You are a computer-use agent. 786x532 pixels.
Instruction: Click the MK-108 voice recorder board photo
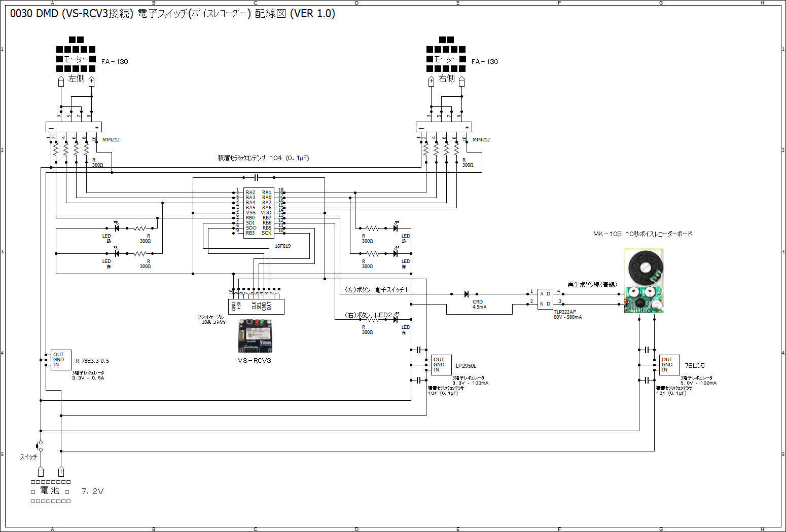644,281
